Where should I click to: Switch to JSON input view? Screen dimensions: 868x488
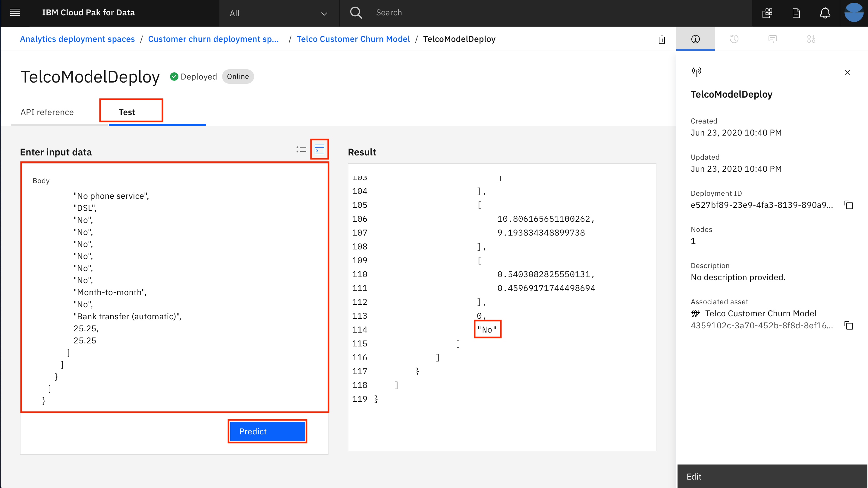pyautogui.click(x=319, y=149)
